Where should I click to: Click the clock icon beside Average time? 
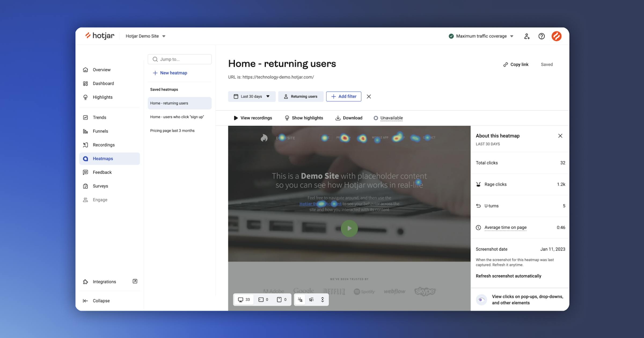pos(478,228)
